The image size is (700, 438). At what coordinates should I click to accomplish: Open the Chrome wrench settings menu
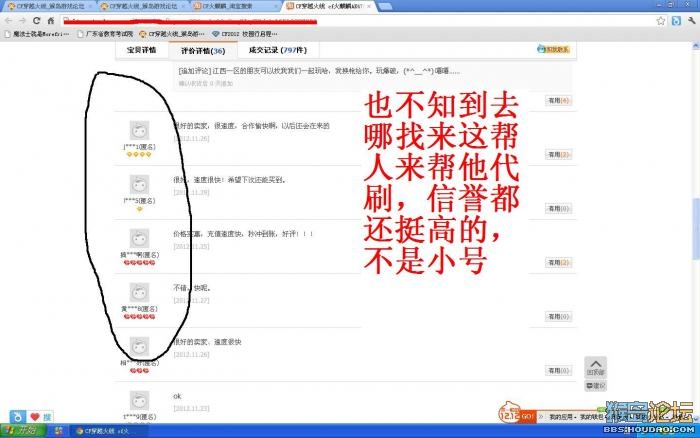point(692,21)
